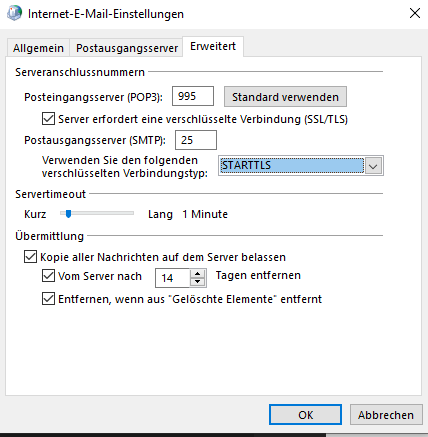Click the Standard verwenden button
The height and width of the screenshot is (437, 428).
pos(285,97)
